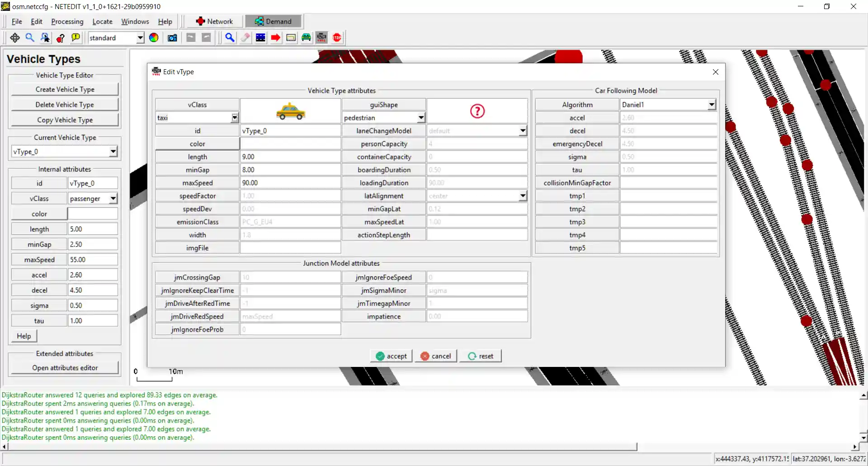This screenshot has width=868, height=466.
Task: Open the Locate menu
Action: 102,22
